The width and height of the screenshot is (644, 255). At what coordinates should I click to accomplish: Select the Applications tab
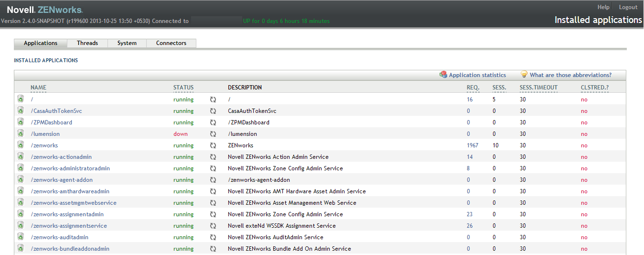click(41, 43)
